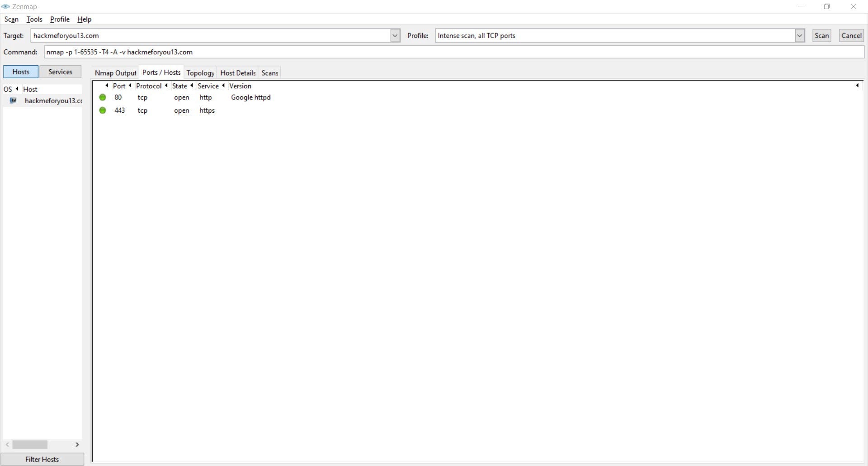Open the Profile dropdown arrow

click(800, 36)
